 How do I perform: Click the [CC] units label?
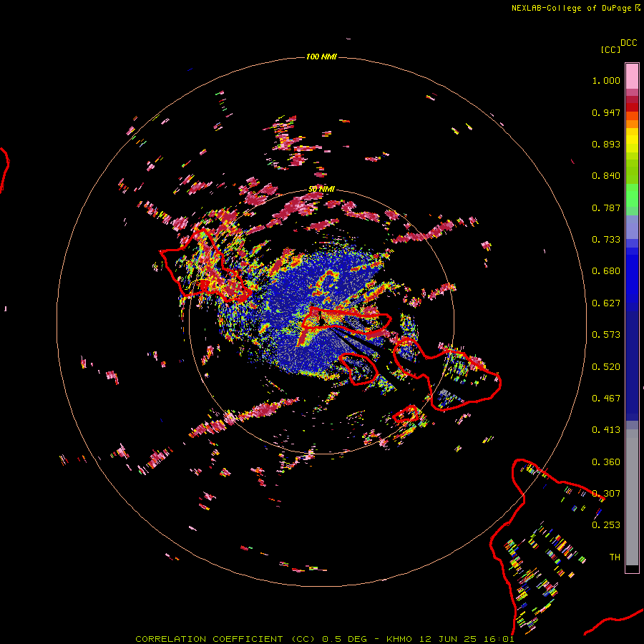[610, 49]
